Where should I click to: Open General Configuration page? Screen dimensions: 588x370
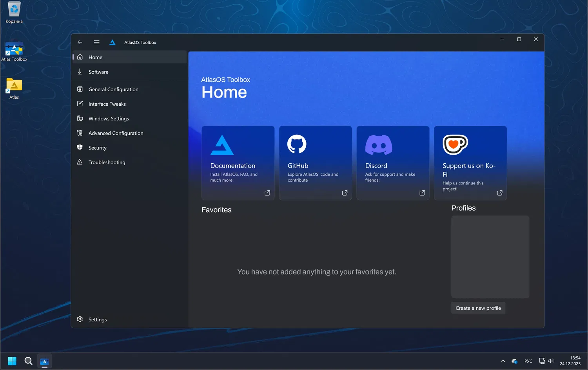[x=129, y=89]
